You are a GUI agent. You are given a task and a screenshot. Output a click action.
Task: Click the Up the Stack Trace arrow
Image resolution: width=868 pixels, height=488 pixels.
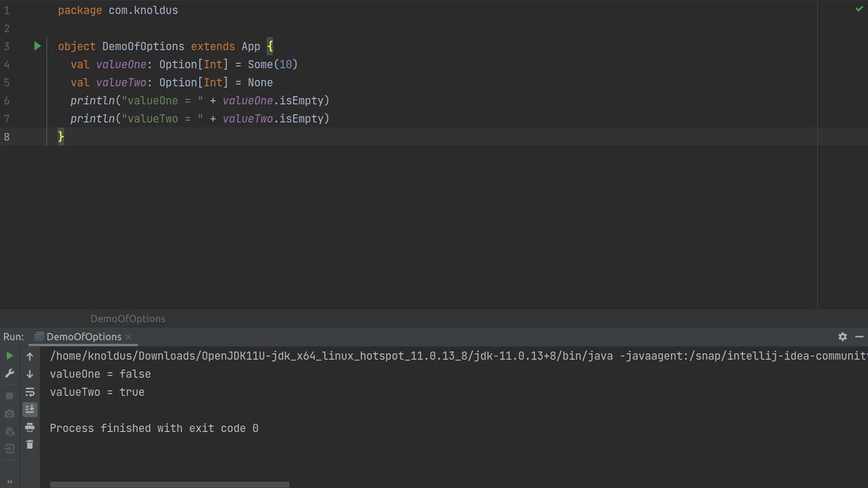point(29,356)
